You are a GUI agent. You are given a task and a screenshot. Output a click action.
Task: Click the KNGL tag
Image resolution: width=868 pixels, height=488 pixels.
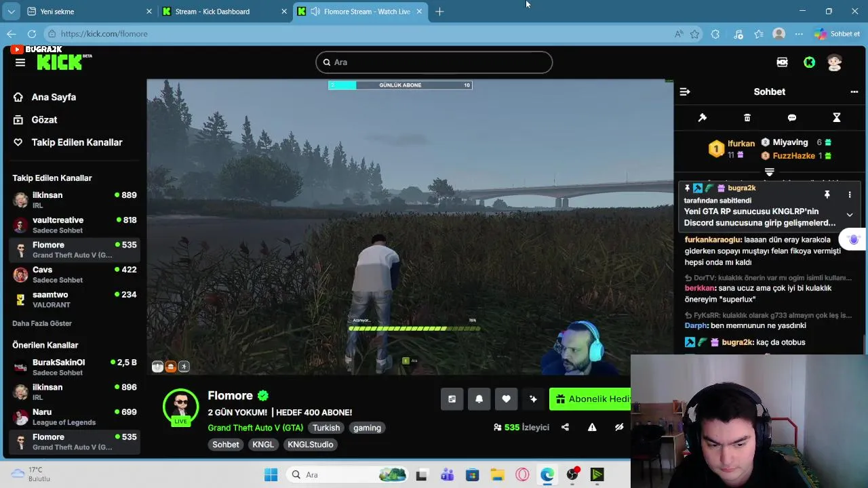(x=263, y=445)
